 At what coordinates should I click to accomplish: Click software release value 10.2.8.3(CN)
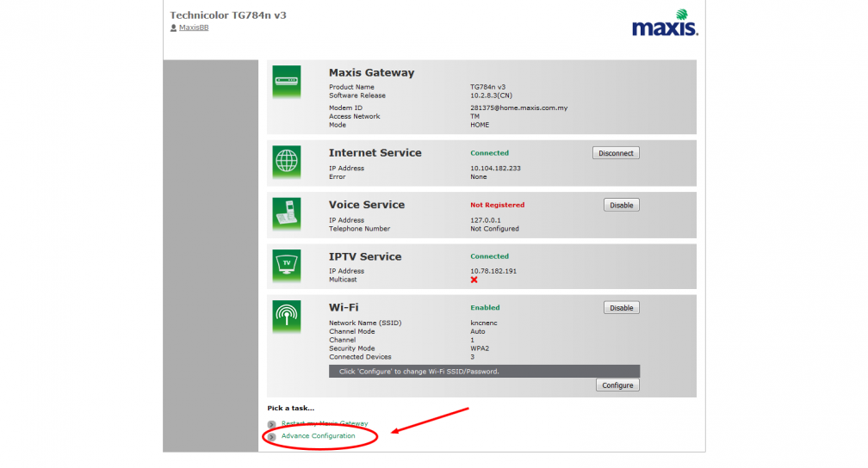pos(491,95)
